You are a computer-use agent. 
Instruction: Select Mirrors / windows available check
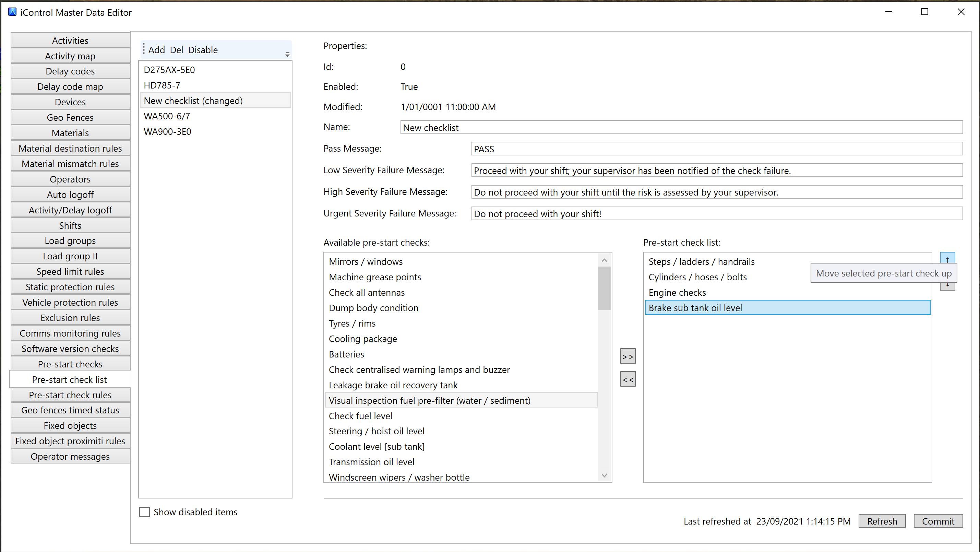(x=462, y=261)
